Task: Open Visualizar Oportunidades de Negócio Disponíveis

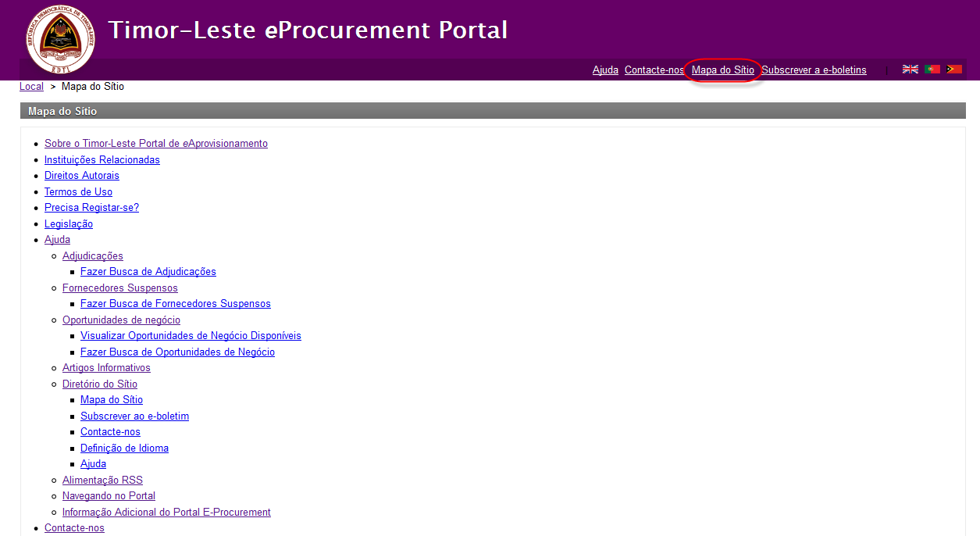Action: (191, 336)
